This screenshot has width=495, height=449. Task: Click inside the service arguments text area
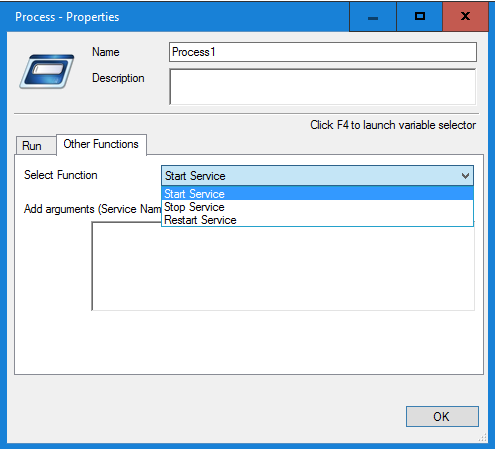[283, 268]
